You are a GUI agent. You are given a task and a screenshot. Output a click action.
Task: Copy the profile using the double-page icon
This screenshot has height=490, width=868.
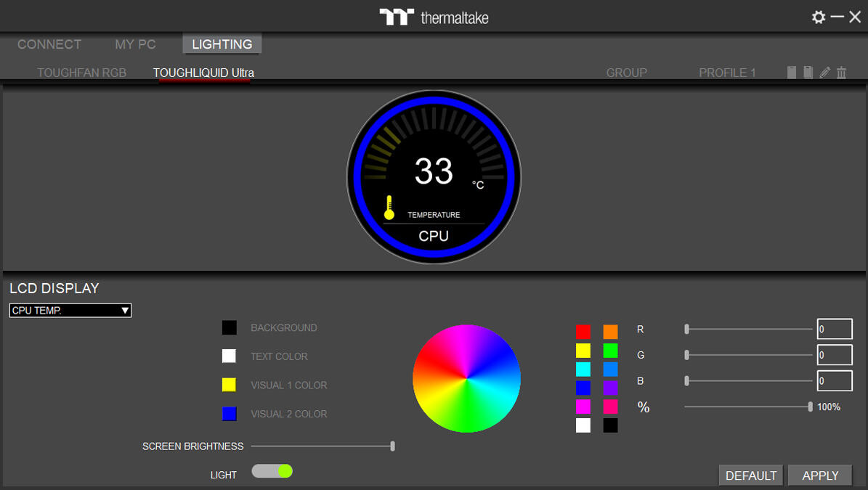pos(808,73)
